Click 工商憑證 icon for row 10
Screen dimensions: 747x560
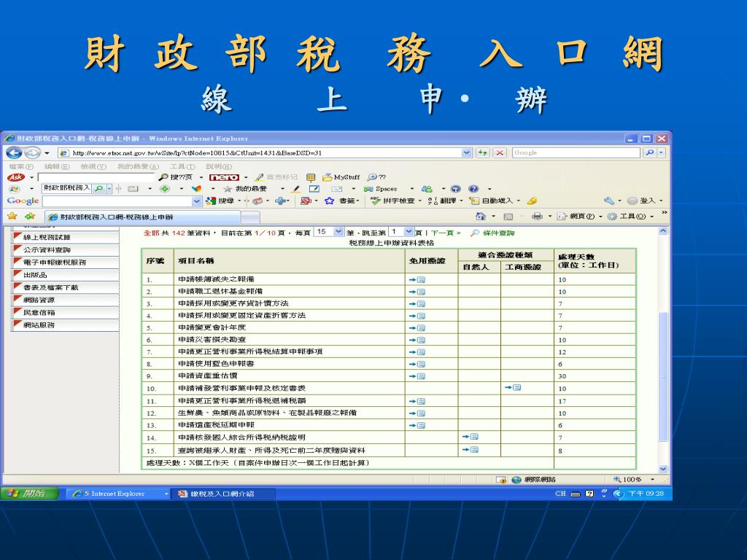point(513,388)
